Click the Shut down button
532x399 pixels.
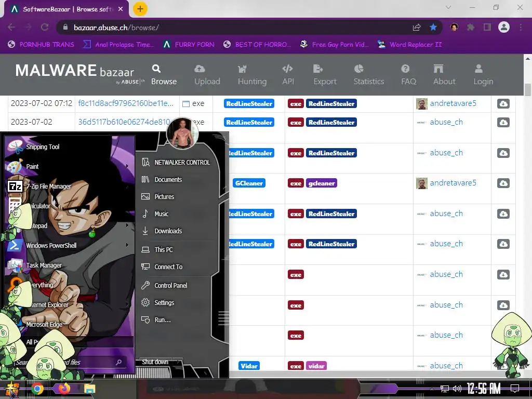tap(155, 362)
